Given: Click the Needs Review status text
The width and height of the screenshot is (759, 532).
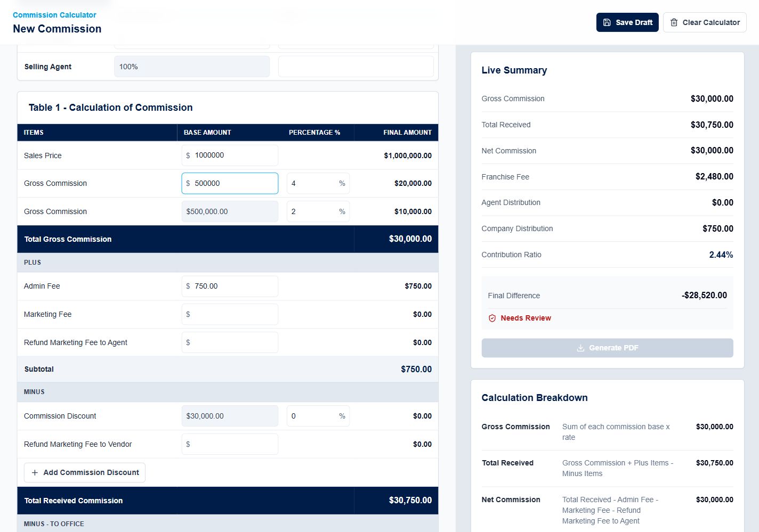Looking at the screenshot, I should pyautogui.click(x=526, y=318).
